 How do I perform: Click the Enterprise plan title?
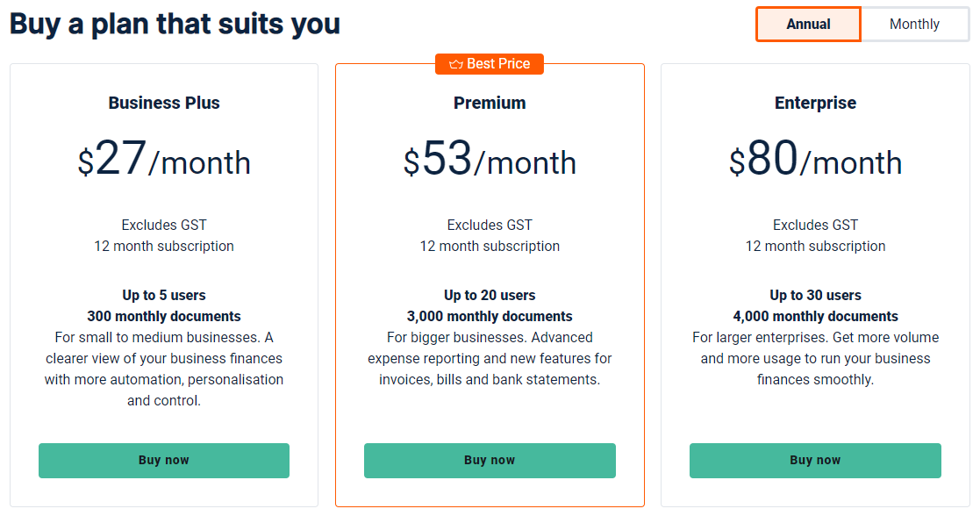point(815,103)
